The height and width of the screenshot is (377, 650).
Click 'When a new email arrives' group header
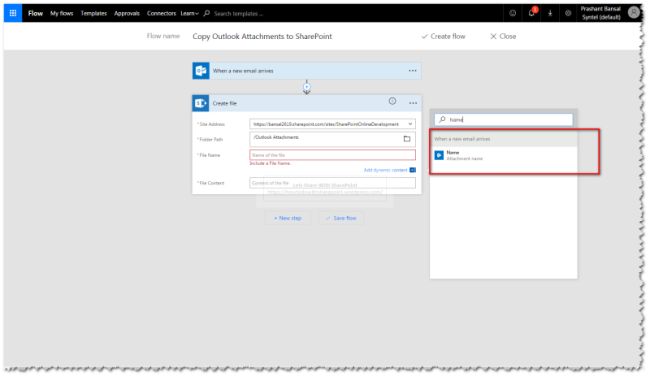[x=504, y=139]
